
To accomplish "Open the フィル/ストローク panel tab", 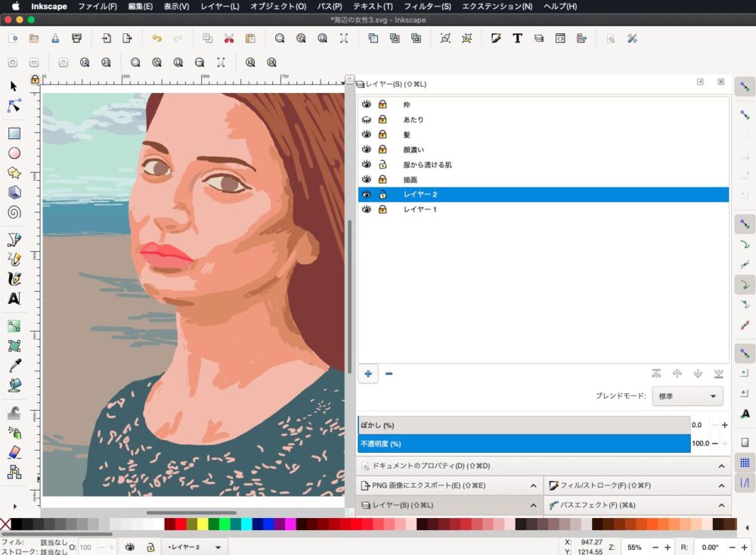I will click(605, 485).
